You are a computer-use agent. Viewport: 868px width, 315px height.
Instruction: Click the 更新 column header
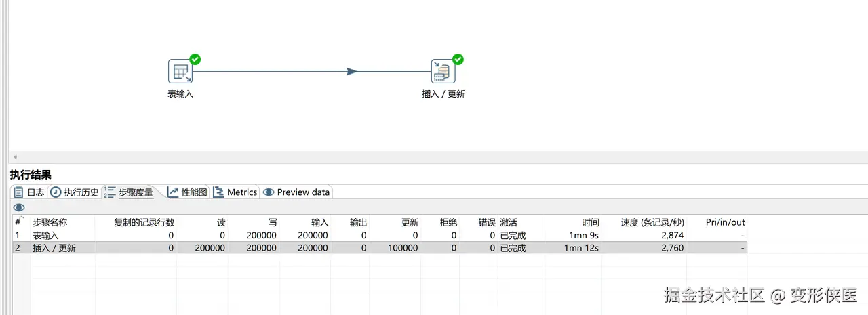click(395, 222)
